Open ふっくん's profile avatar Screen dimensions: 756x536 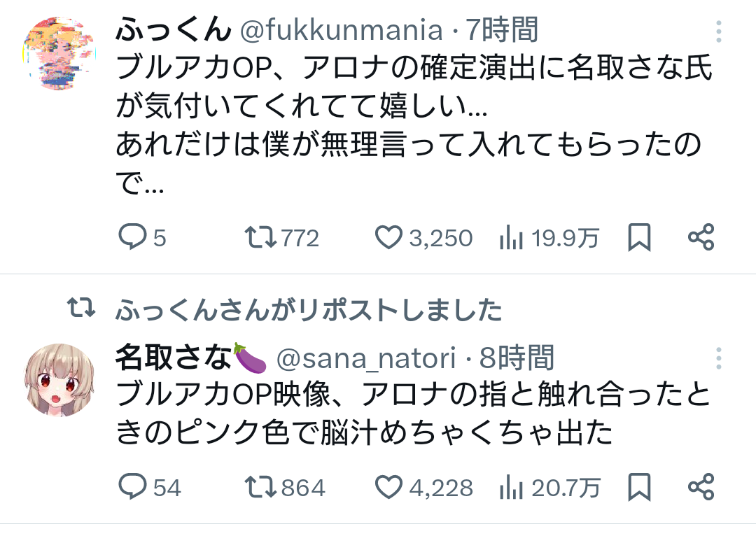[x=59, y=52]
